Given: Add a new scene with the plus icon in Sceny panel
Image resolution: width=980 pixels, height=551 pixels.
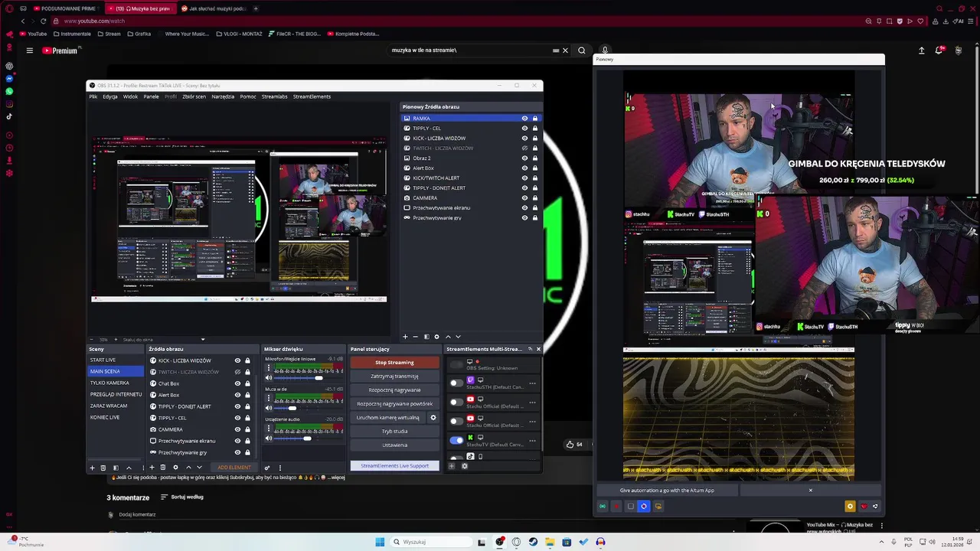Looking at the screenshot, I should 92,468.
